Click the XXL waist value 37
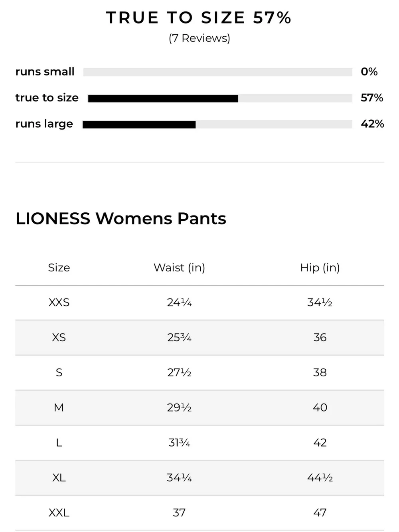 [179, 513]
